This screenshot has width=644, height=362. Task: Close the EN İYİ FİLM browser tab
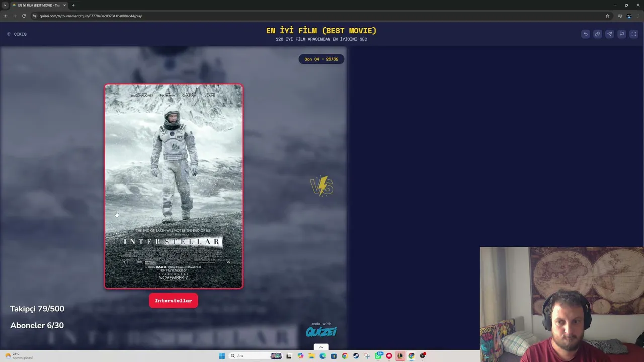[64, 5]
